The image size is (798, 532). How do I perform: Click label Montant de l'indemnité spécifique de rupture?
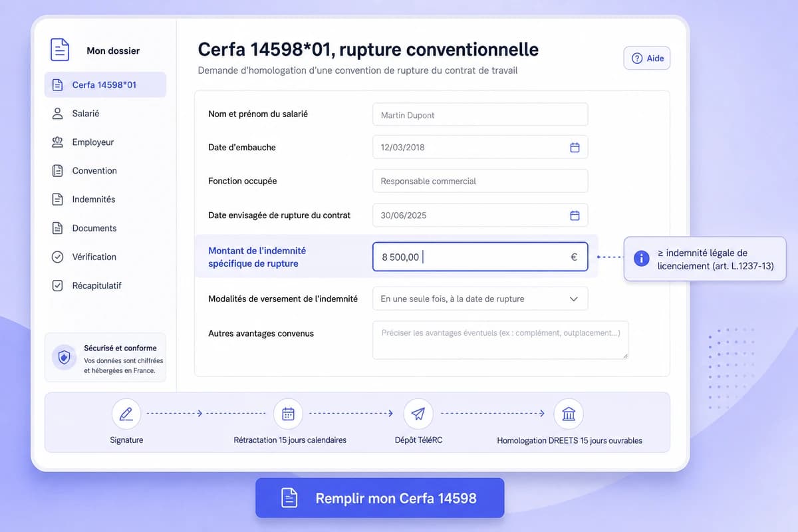[257, 257]
